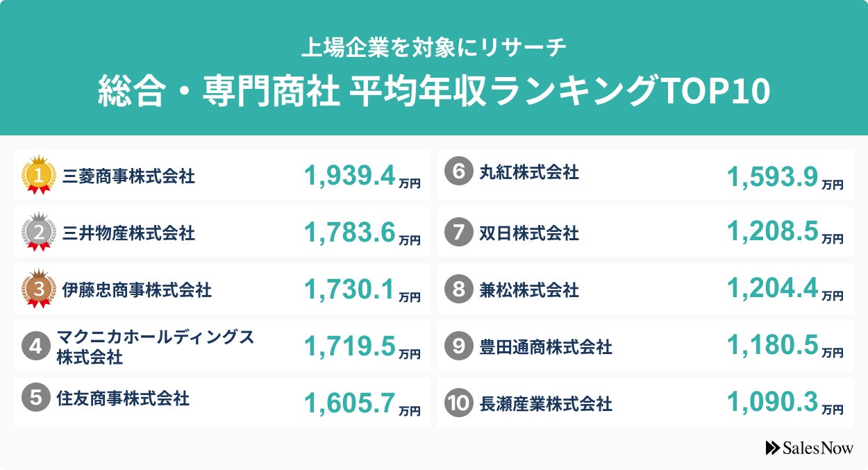
Task: Click the 上場企業を対象にリサーチ subtitle
Action: (434, 47)
